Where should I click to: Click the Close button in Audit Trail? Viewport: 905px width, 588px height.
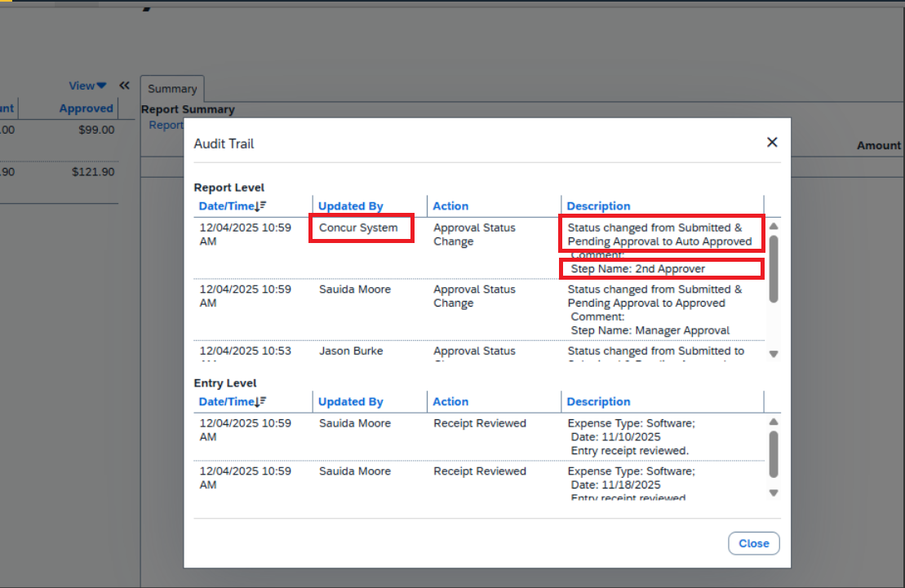coord(754,543)
